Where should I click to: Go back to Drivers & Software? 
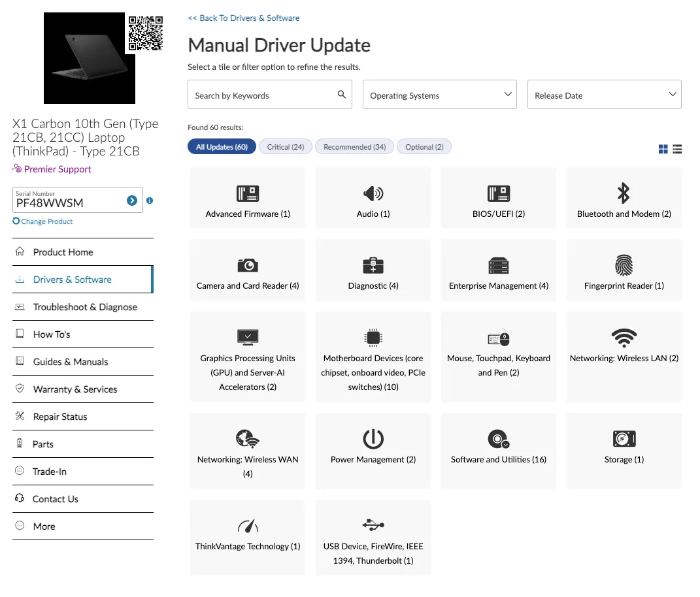[244, 18]
